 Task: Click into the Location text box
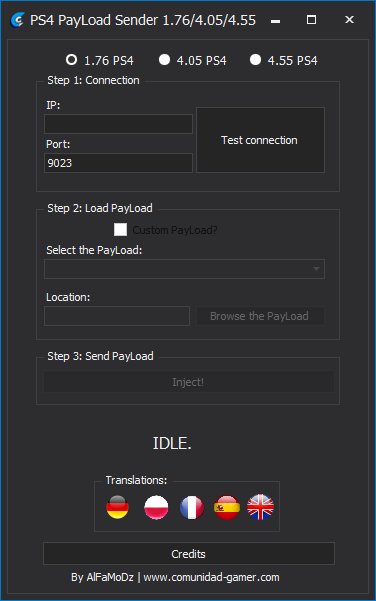tap(117, 316)
